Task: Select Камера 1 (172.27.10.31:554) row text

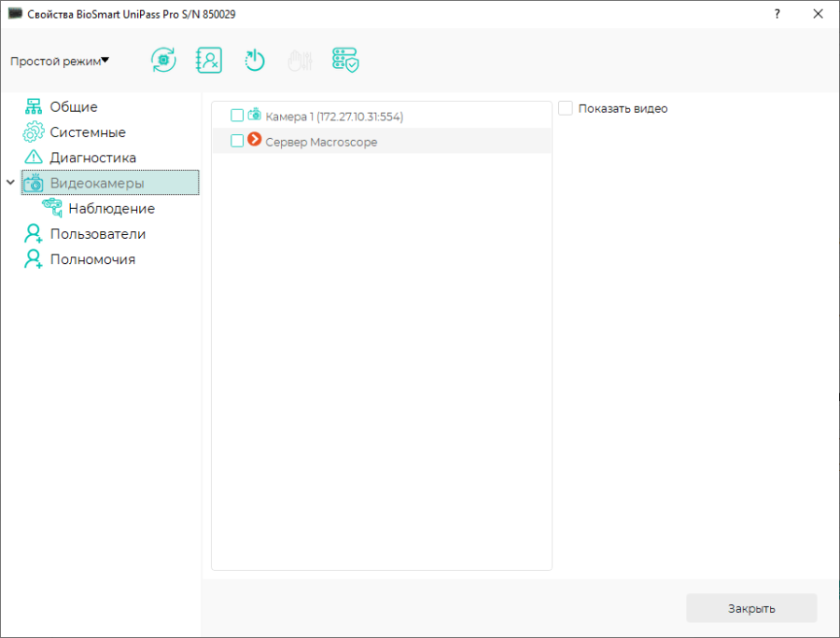Action: (334, 117)
